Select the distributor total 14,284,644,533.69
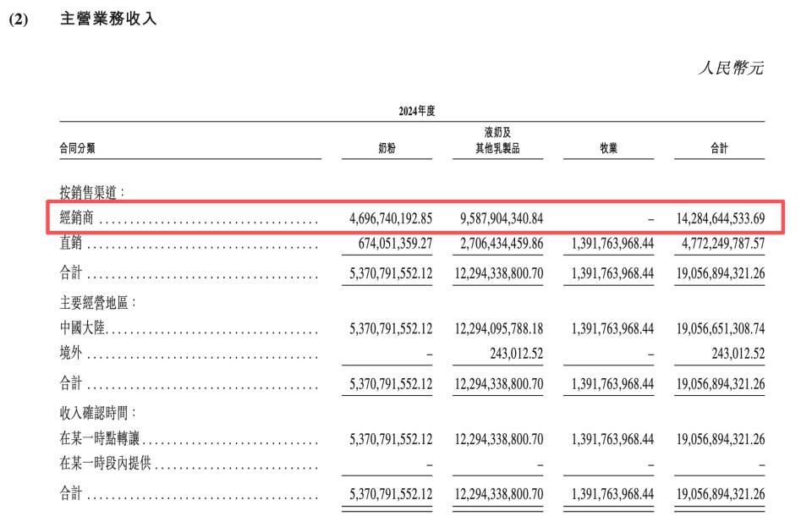 pos(721,218)
